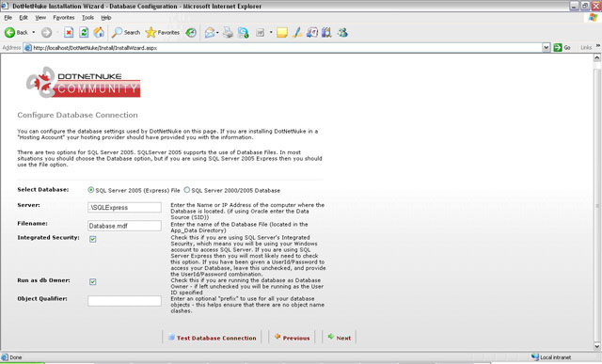Click the Word document toolbar icon
This screenshot has height=364, width=602.
coord(260,33)
